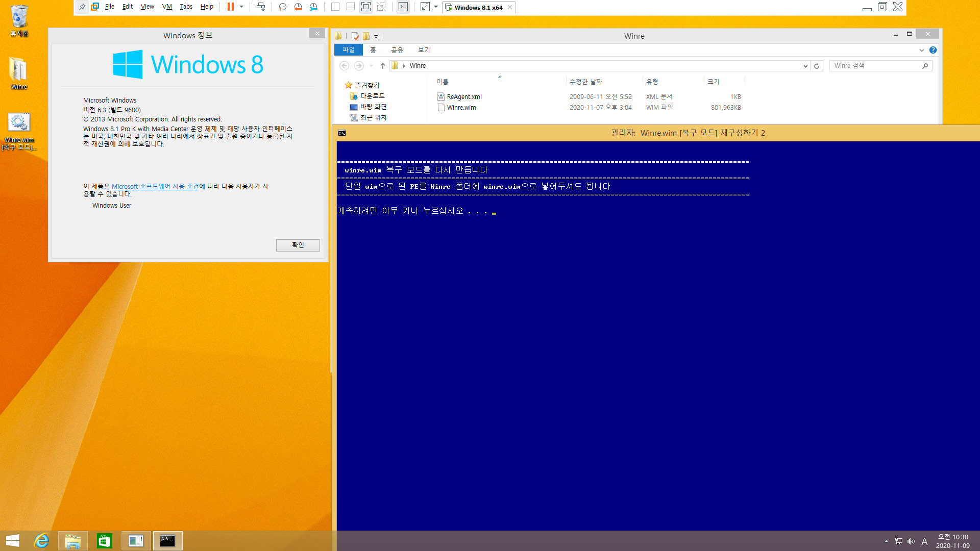Click New Folder icon in Explorer quick access toolbar

[x=366, y=36]
